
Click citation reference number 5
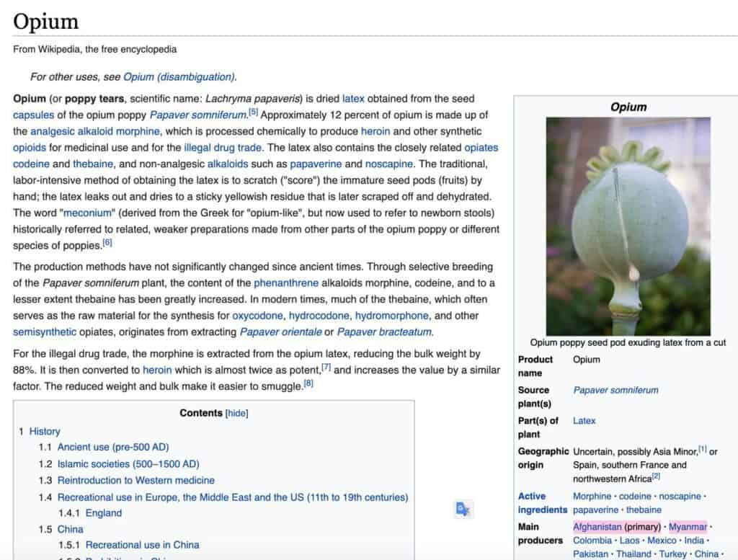253,112
